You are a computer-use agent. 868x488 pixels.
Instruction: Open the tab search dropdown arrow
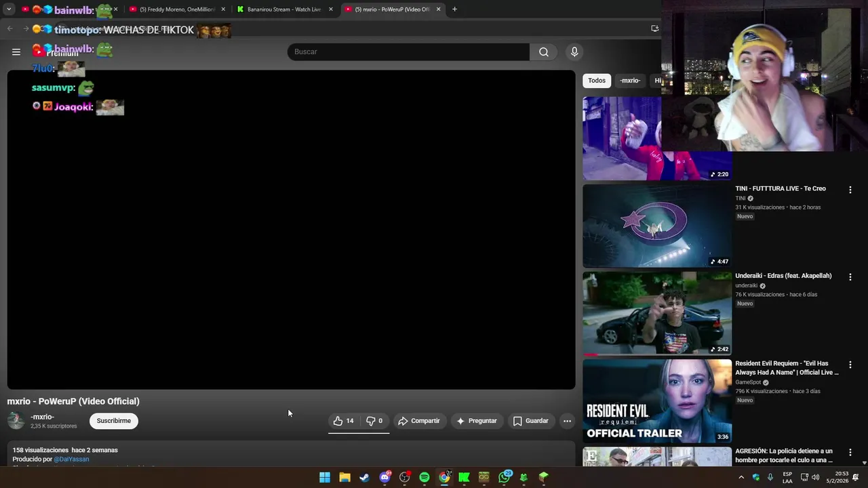pos(9,9)
